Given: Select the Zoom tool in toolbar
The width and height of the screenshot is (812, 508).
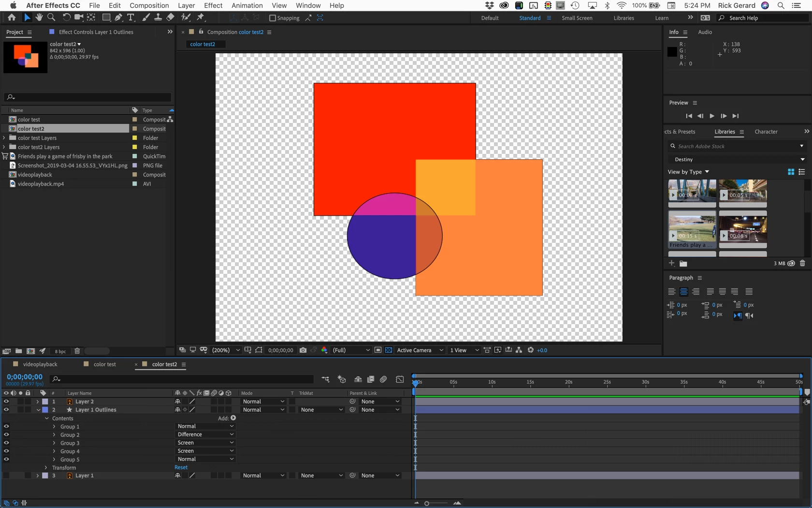Looking at the screenshot, I should click(51, 17).
